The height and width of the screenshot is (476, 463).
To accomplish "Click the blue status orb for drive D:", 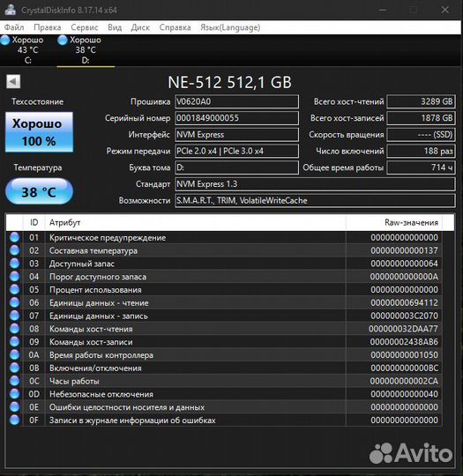I will [x=63, y=41].
